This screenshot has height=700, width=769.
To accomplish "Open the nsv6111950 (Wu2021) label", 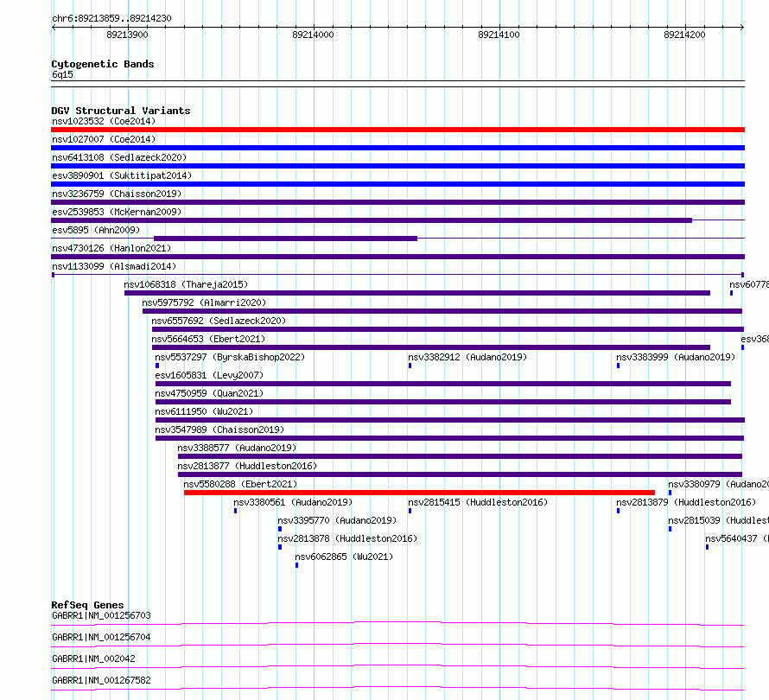I will 204,411.
